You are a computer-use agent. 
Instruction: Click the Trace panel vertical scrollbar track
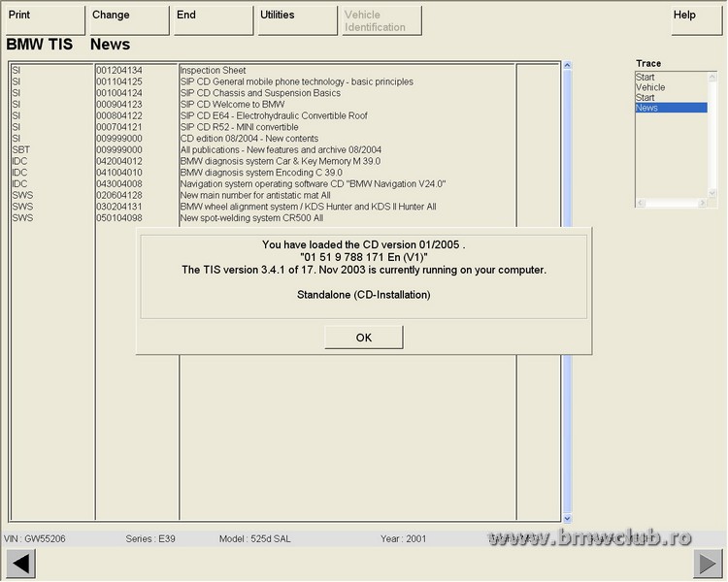712,135
